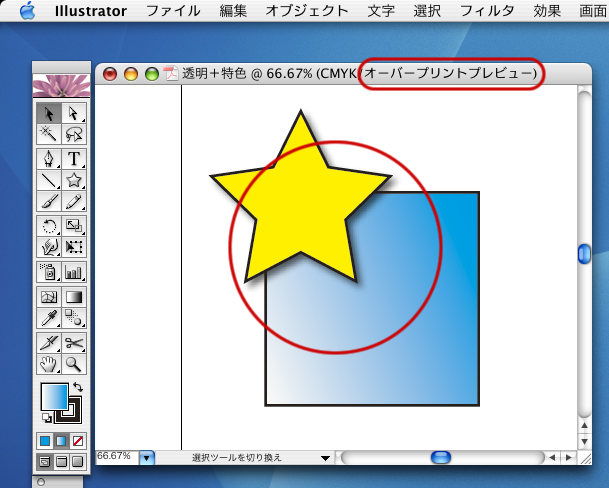Switch to Standard Screen Mode
Screen dimensions: 609x488
[x=45, y=462]
